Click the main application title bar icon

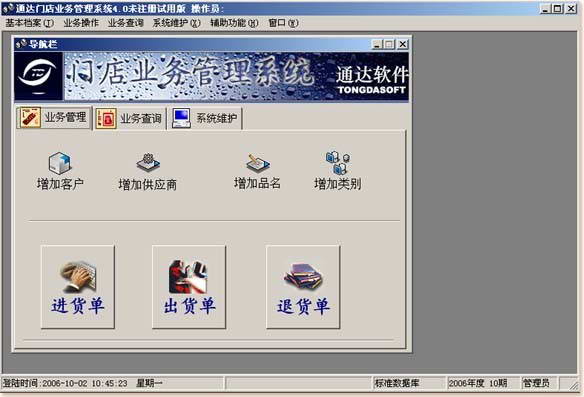pos(9,8)
